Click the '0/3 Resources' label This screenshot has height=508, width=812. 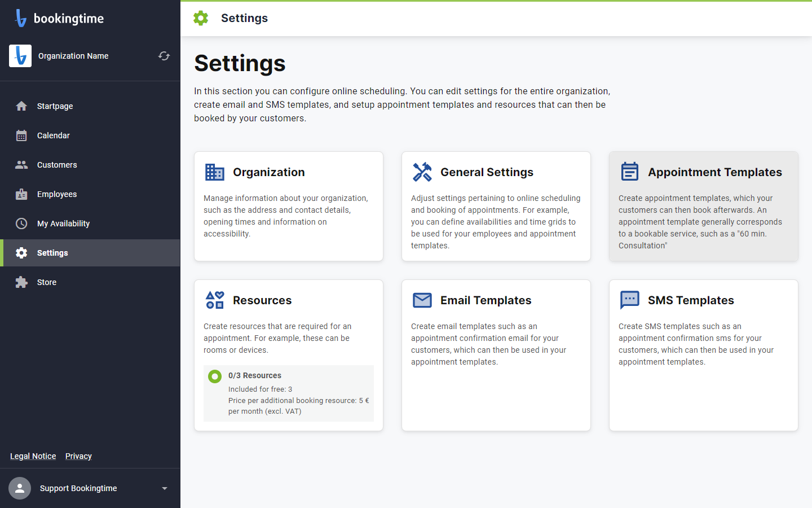click(x=255, y=375)
